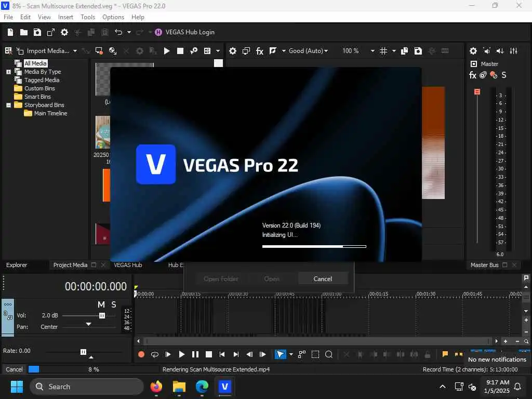This screenshot has width=532, height=399.
Task: Adjust track Pan slider
Action: click(x=88, y=324)
